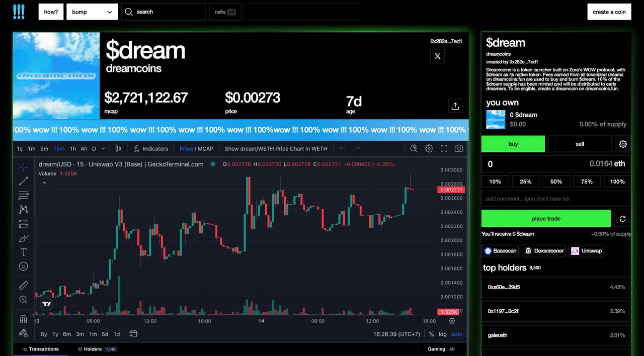
Task: Select the pattern drawing tool
Action: coord(23,209)
